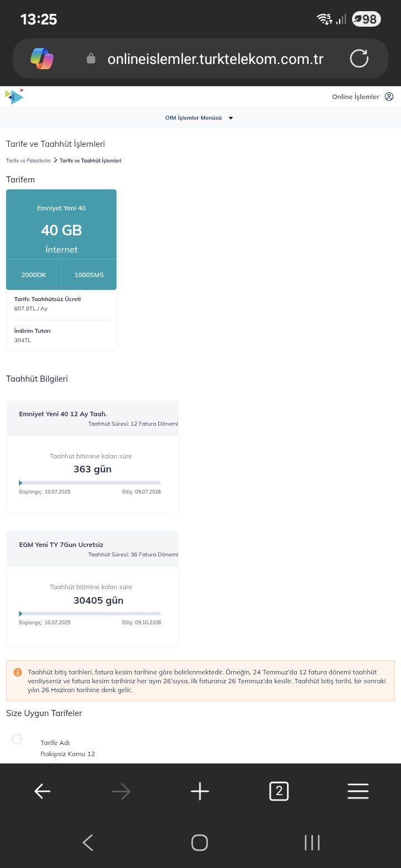Open the Tarife ve Paketlerim breadcrumb
Screen dimensions: 401x868
[x=28, y=160]
